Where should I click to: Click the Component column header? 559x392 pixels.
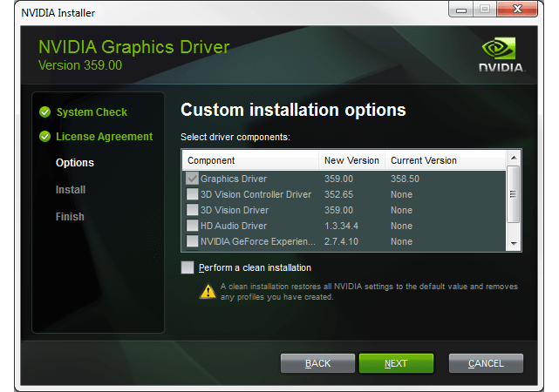click(250, 160)
